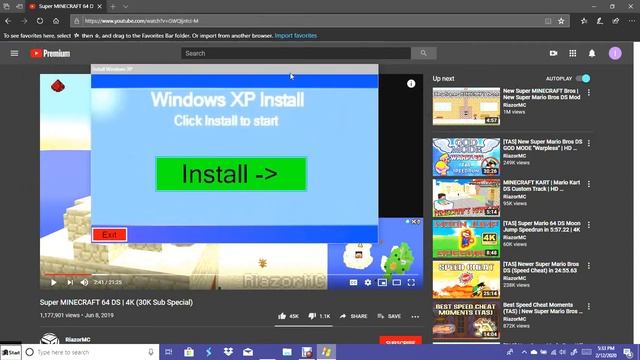Image resolution: width=640 pixels, height=360 pixels.
Task: Open New Super MINECRAFT Bros video thumbnail
Action: (466, 106)
